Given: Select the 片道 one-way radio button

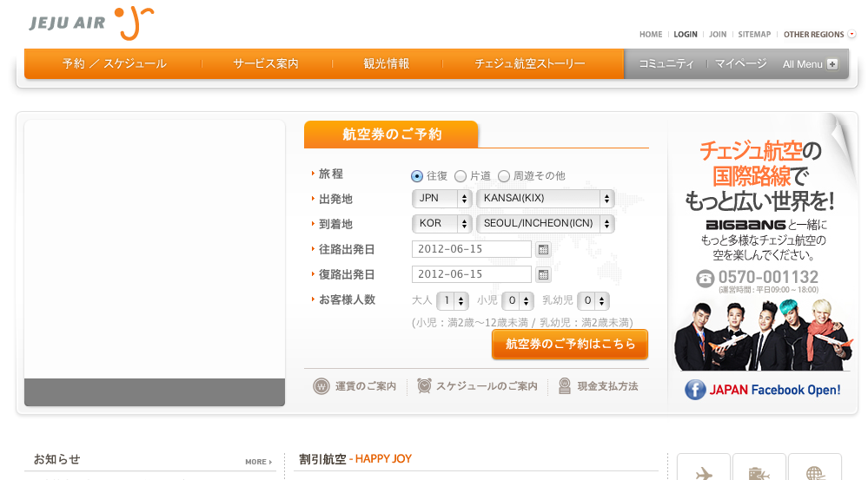Looking at the screenshot, I should [460, 176].
